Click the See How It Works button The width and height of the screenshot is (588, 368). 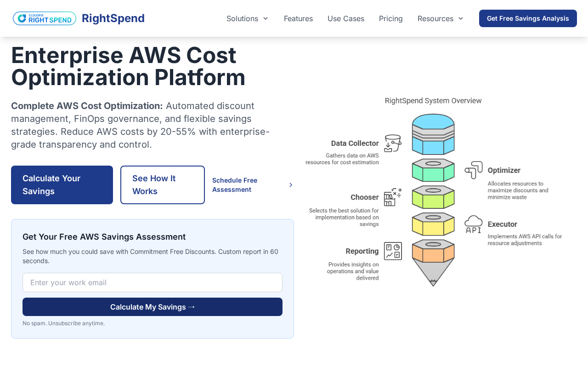pyautogui.click(x=163, y=185)
